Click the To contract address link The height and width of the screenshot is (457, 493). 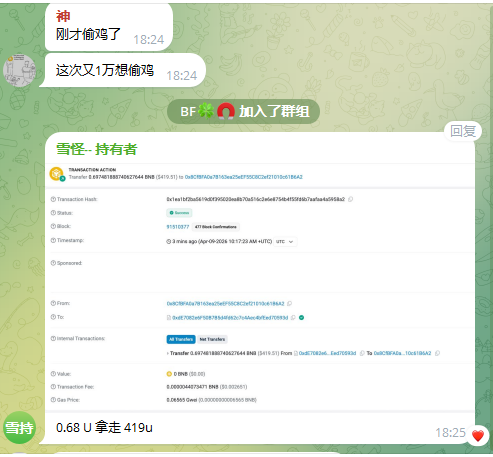pos(230,318)
